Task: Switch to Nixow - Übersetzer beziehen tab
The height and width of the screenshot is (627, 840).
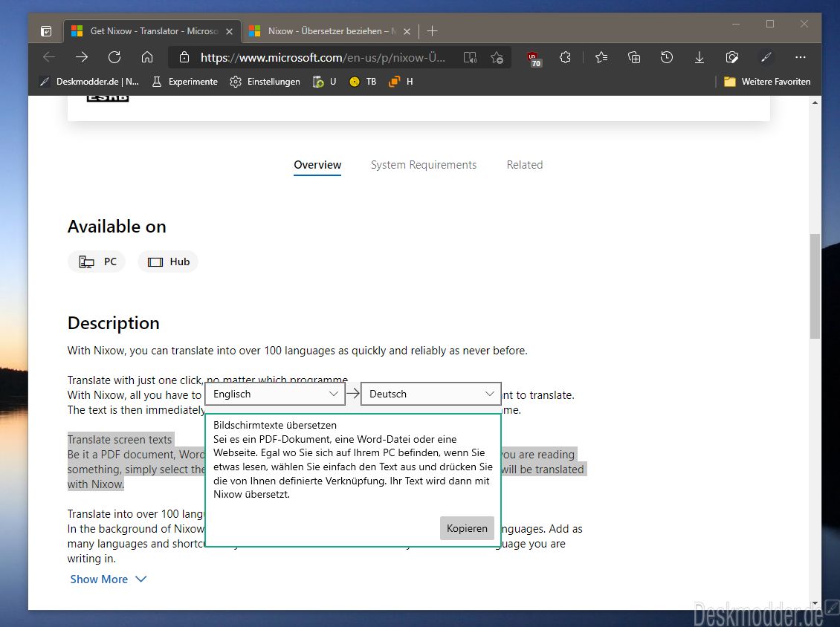Action: [330, 31]
